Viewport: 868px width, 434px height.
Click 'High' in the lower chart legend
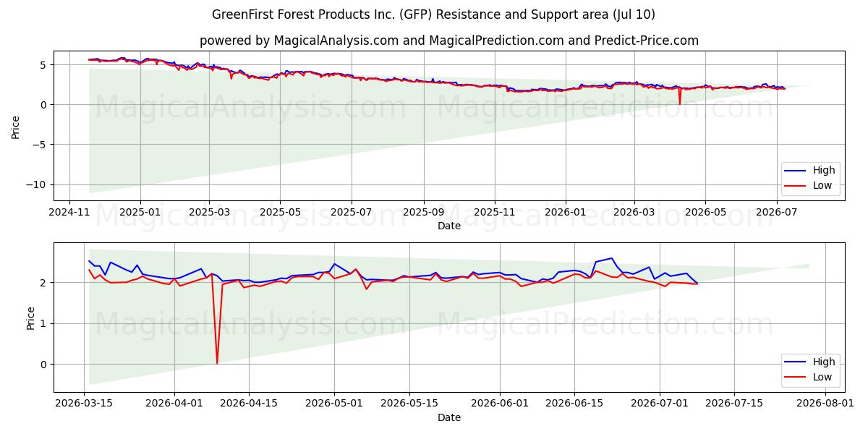pyautogui.click(x=823, y=362)
